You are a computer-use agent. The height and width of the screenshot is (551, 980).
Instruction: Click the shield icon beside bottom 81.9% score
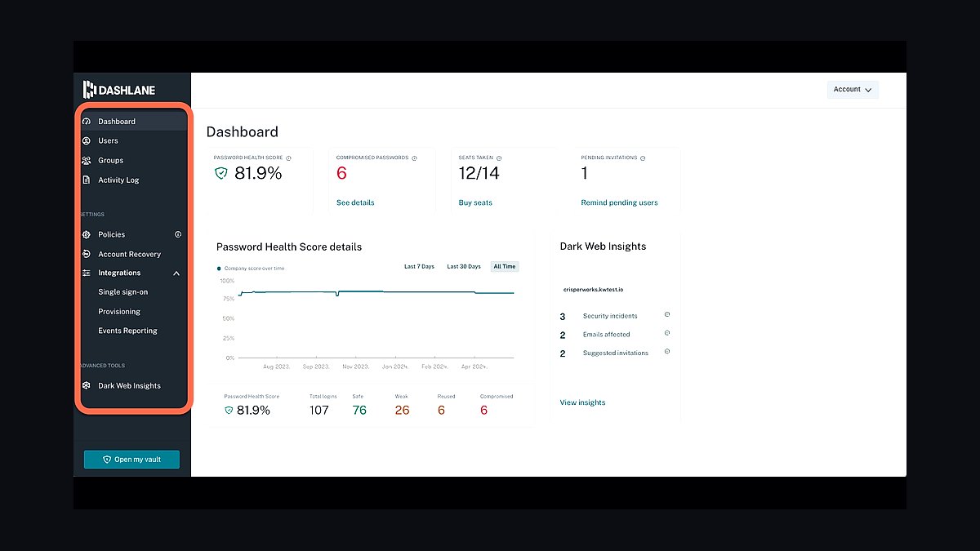(x=229, y=410)
